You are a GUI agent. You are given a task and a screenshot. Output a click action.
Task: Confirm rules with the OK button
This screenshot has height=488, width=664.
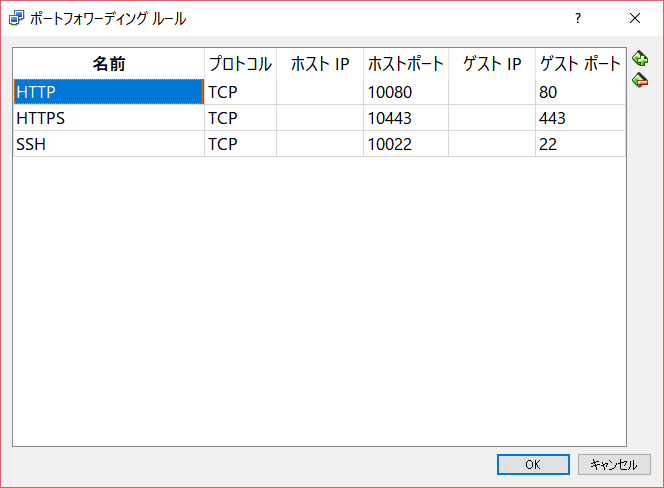tap(533, 465)
